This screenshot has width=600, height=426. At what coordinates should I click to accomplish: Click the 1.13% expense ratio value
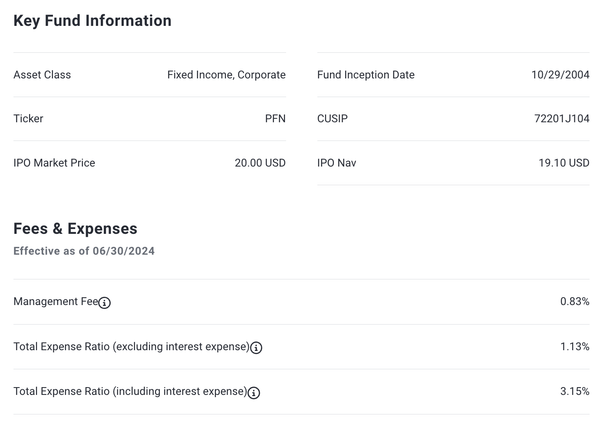575,347
